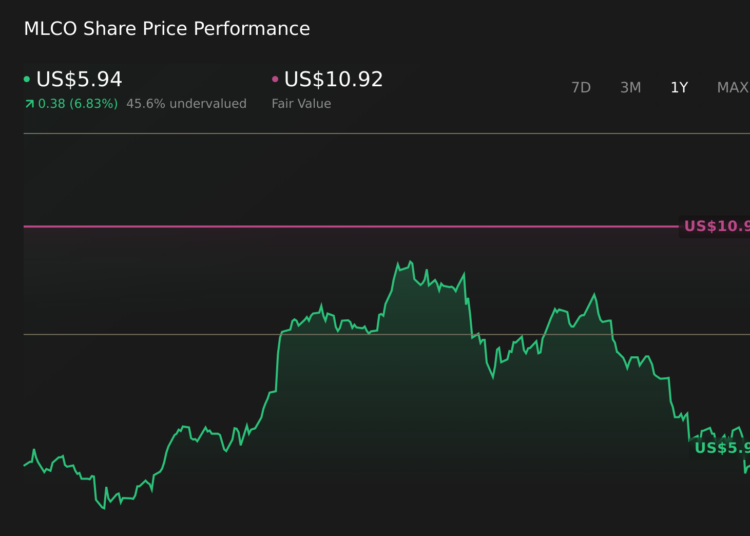Click the MLCO Share Price Performance heading
The width and height of the screenshot is (750, 536).
pos(167,29)
